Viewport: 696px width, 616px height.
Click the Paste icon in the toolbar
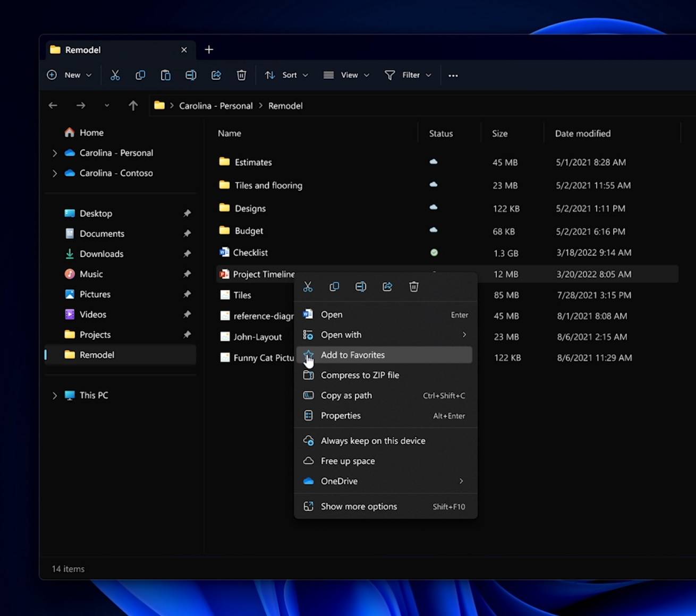pos(165,75)
